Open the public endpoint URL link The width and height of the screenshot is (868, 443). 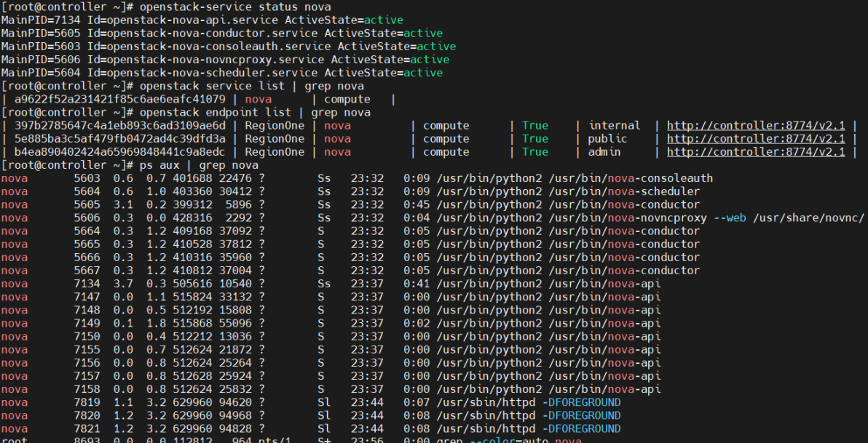[x=756, y=139]
